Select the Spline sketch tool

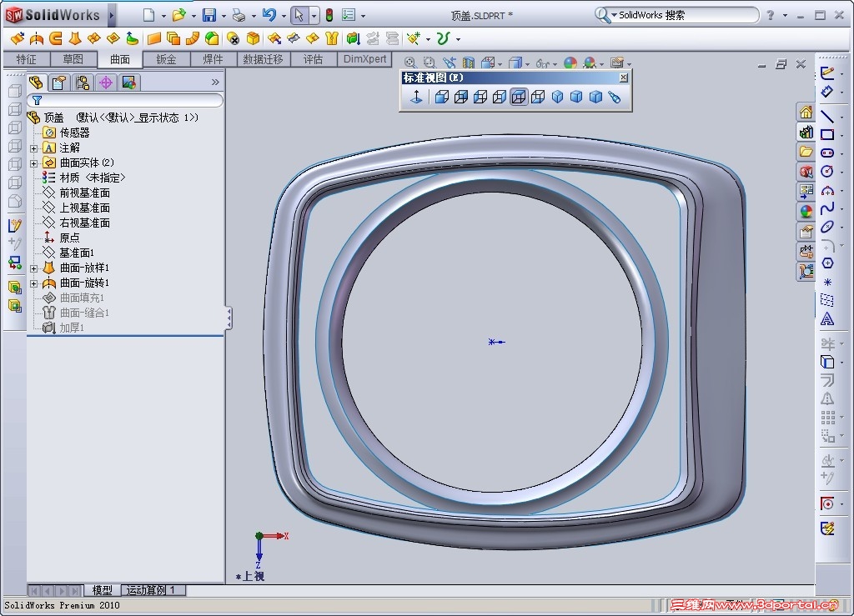827,208
